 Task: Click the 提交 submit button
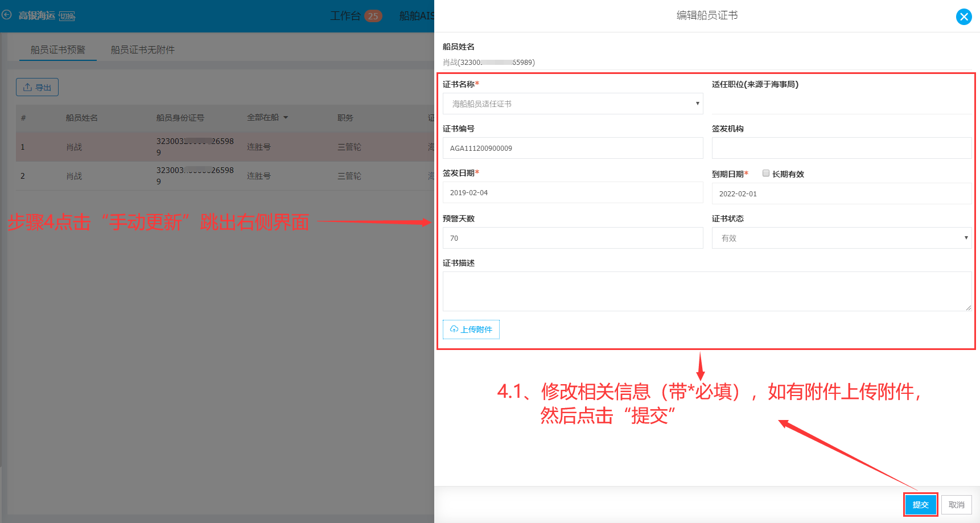coord(920,505)
